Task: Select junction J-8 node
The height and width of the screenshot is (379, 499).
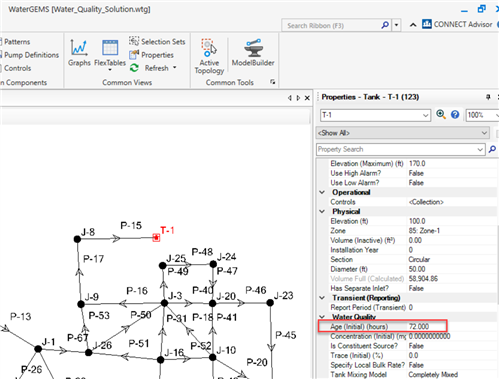Action: click(x=77, y=239)
